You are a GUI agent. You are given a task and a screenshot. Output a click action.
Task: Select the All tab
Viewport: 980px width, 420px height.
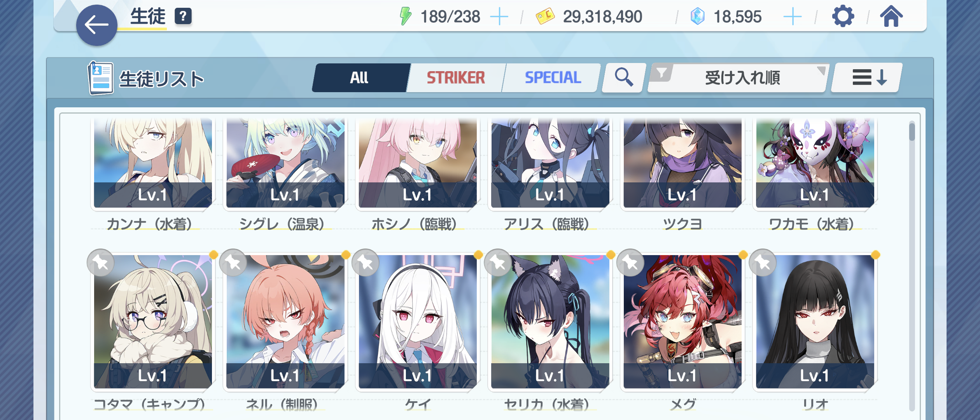(x=360, y=78)
